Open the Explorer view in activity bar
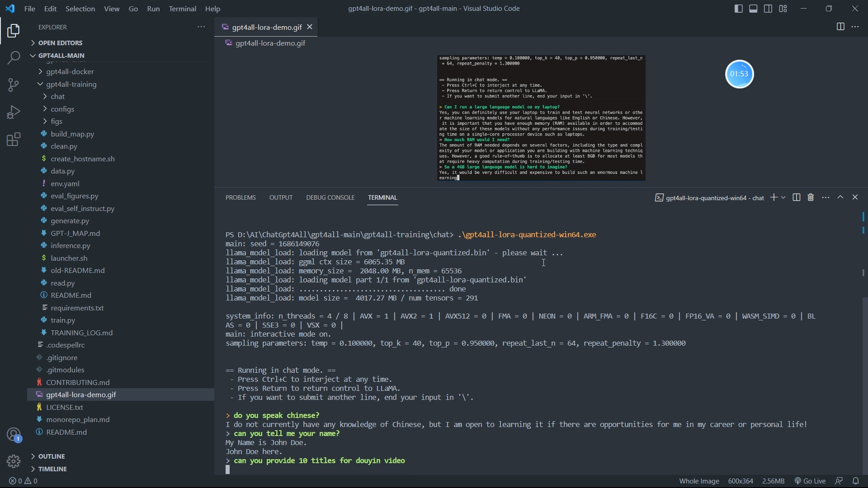 tap(14, 31)
